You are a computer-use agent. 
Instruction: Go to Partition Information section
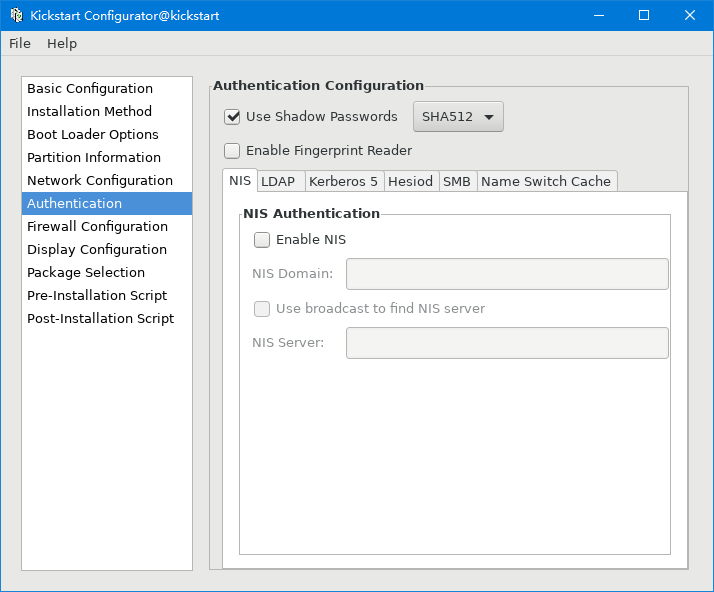click(107, 158)
